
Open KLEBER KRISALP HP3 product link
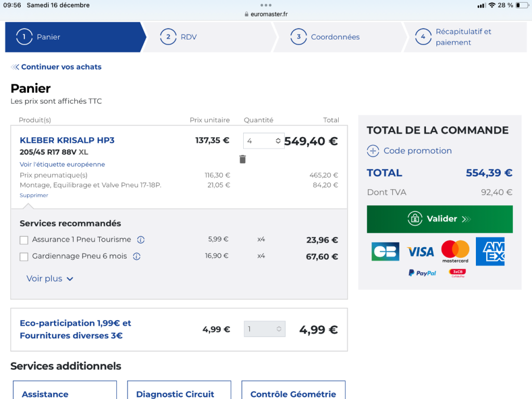coord(67,140)
